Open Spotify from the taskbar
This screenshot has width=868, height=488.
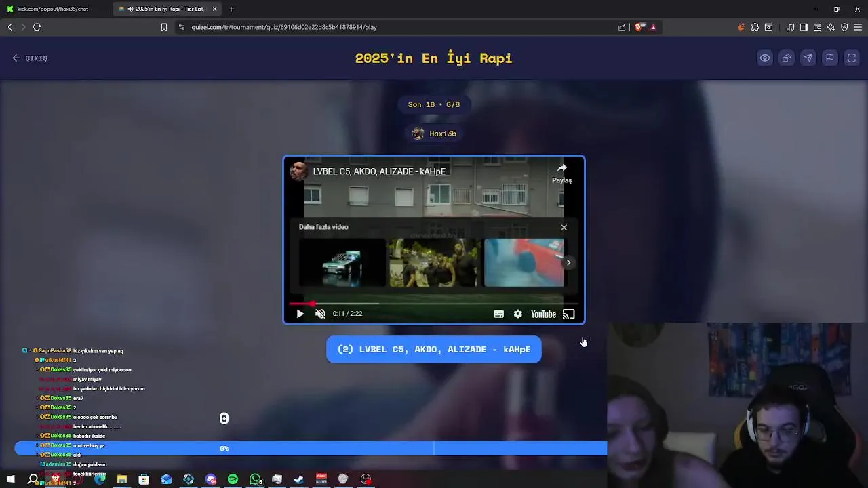point(233,479)
